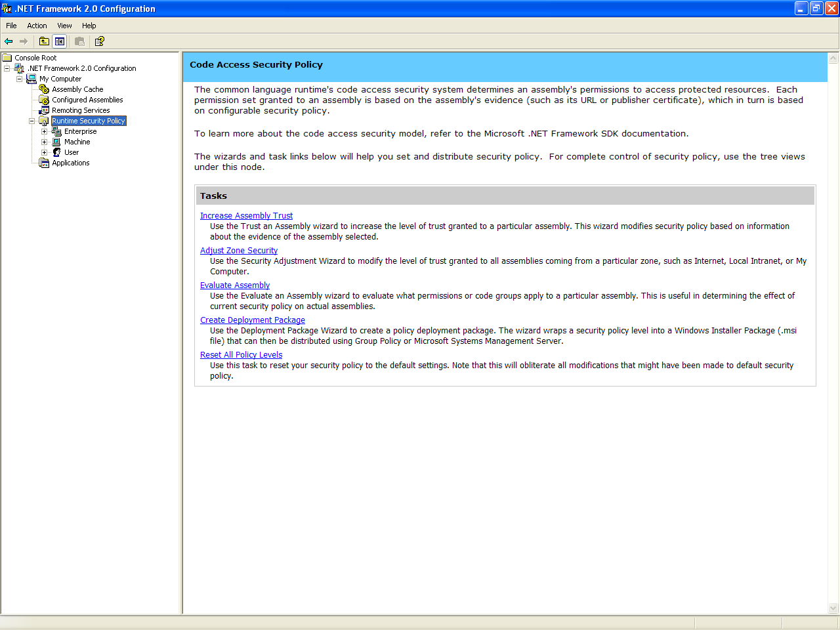840x630 pixels.
Task: Click the Code Access Security Policy heading
Action: pos(256,65)
